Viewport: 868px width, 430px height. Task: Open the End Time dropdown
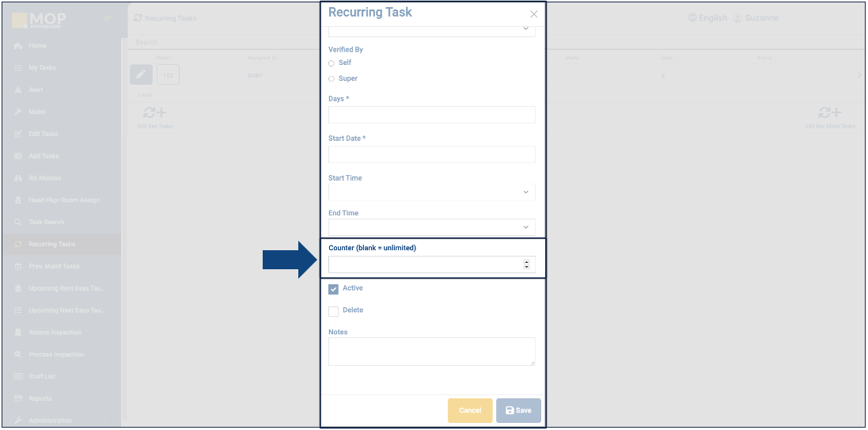click(525, 227)
